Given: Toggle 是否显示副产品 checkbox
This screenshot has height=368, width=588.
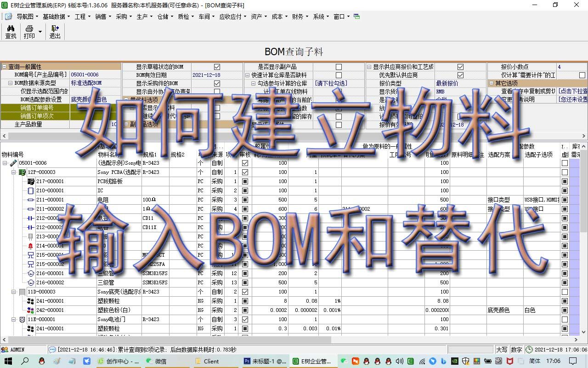Looking at the screenshot, I should point(339,67).
